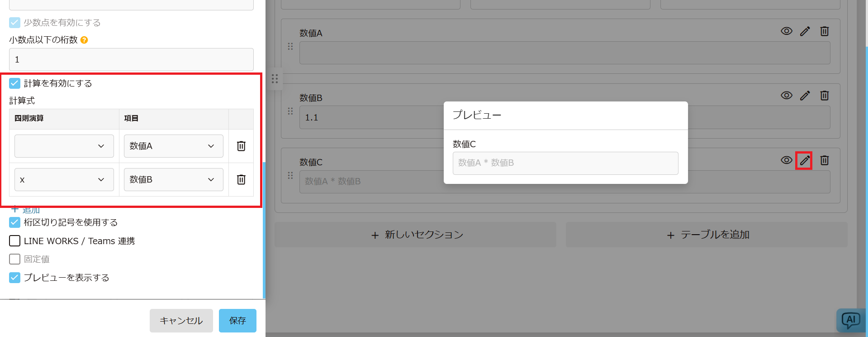Remove the 数値B row from the formula

[x=241, y=179]
